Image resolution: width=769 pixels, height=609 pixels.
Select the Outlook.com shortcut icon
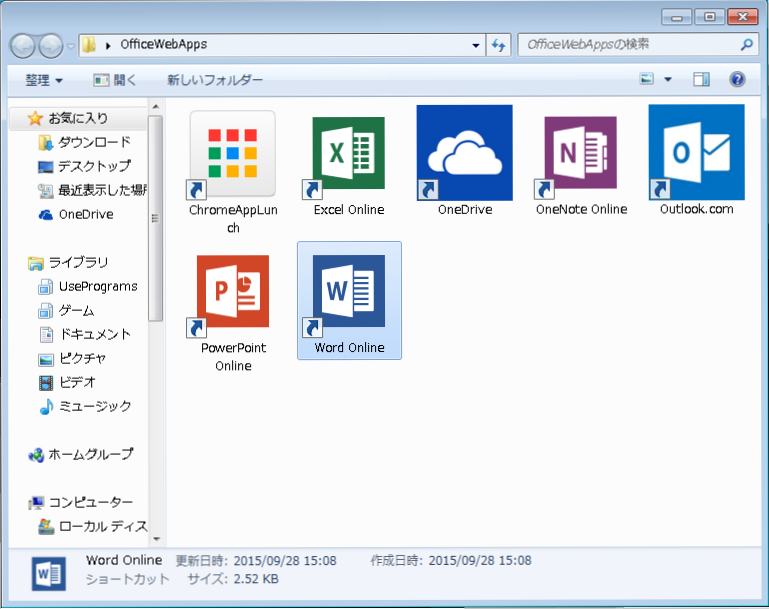tap(696, 152)
